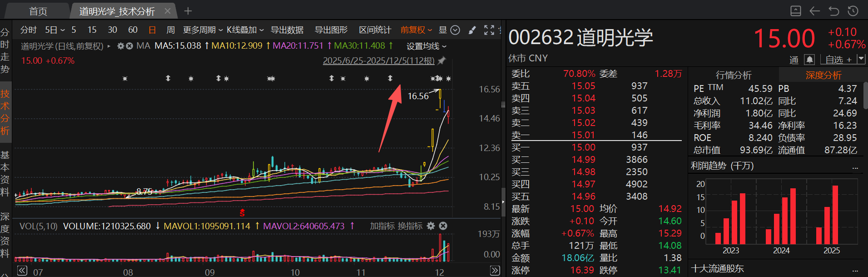Click the 区间统计 button
Screen dimensions: 868x277
click(375, 30)
